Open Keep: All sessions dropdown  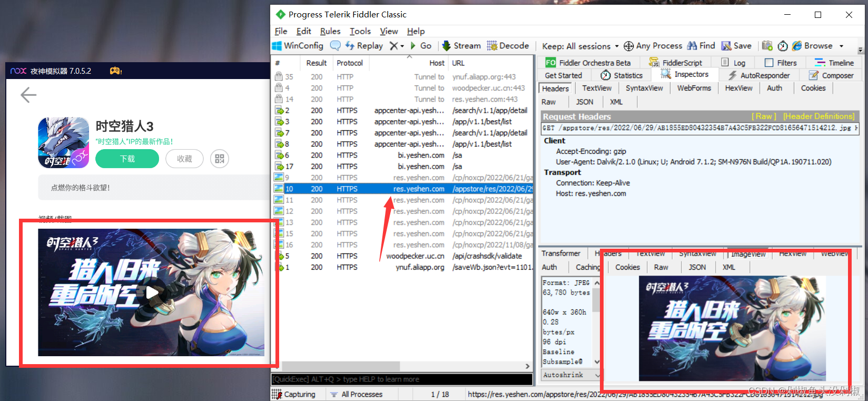(x=580, y=46)
